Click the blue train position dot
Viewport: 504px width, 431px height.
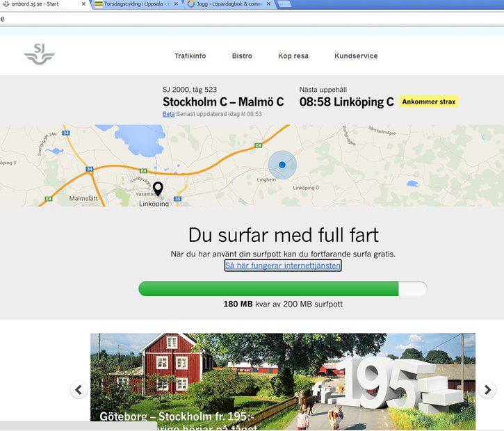pos(282,165)
